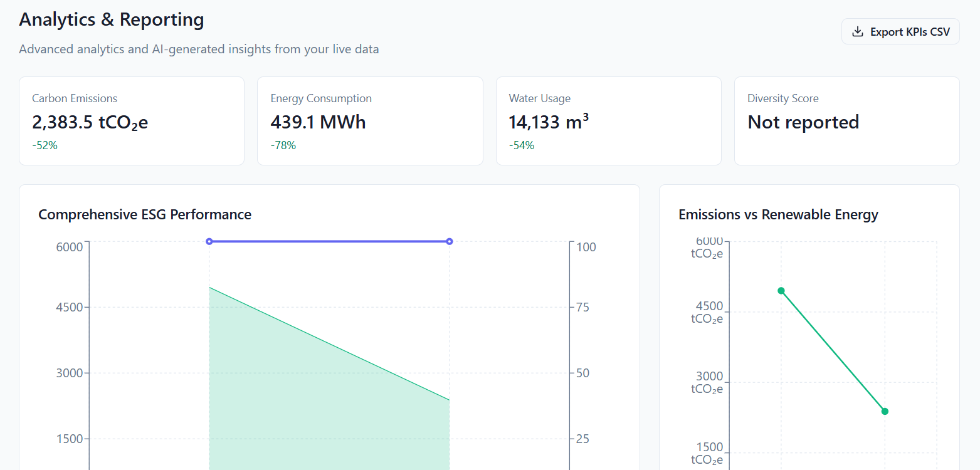Click the Not reported diversity value
This screenshot has width=980, height=470.
pyautogui.click(x=803, y=122)
